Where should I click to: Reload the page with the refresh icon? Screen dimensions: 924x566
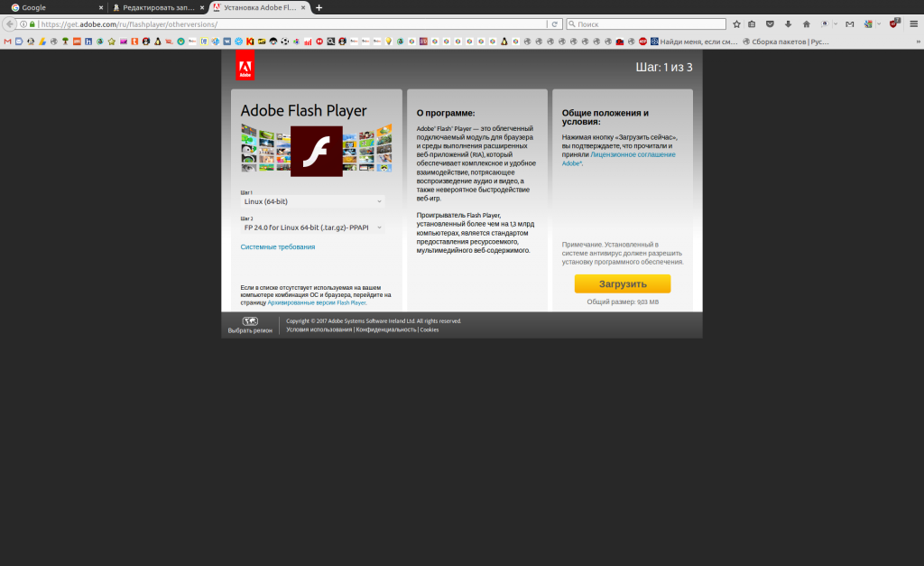555,24
